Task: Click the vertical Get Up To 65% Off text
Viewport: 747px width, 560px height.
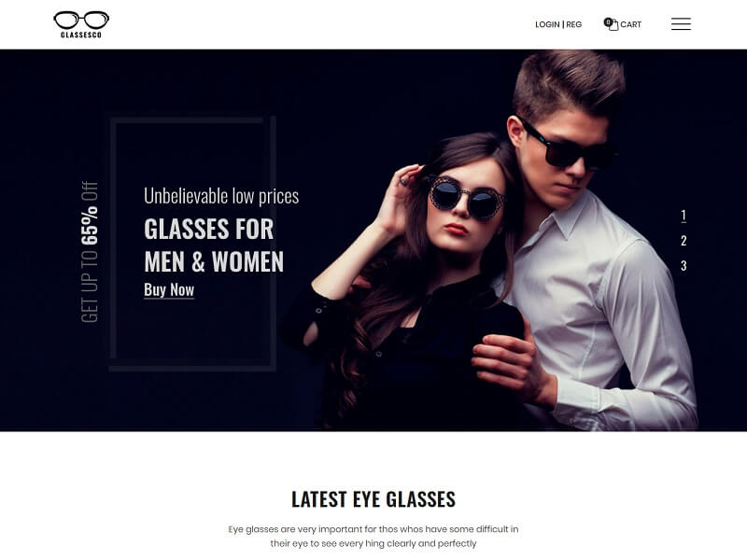Action: (90, 251)
